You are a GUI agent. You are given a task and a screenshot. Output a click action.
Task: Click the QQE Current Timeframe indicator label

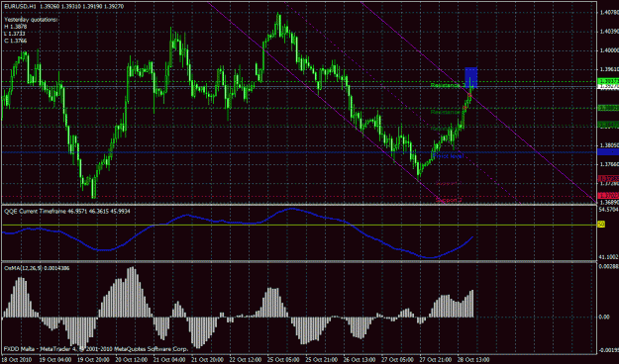point(67,212)
